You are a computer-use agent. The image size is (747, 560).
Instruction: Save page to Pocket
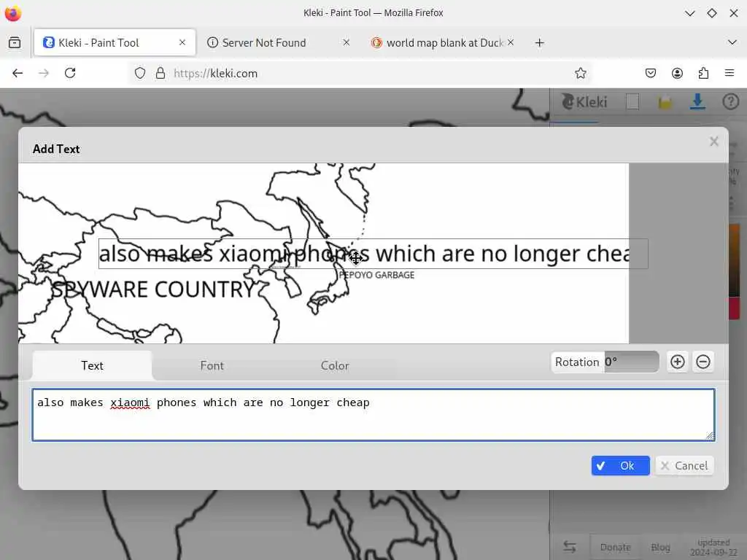651,73
